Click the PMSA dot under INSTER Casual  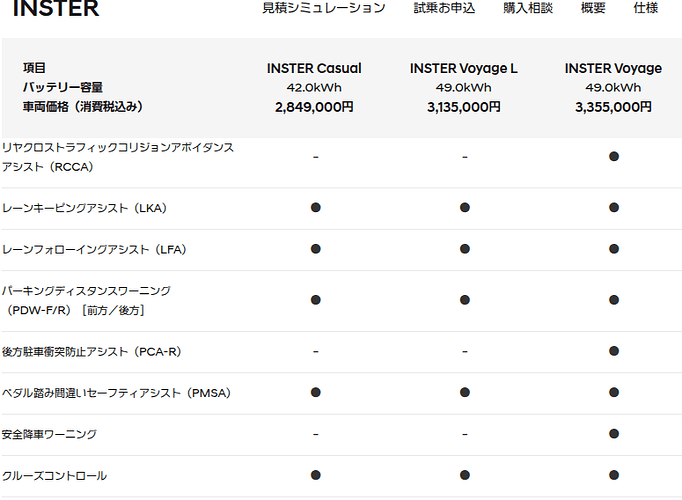point(316,393)
